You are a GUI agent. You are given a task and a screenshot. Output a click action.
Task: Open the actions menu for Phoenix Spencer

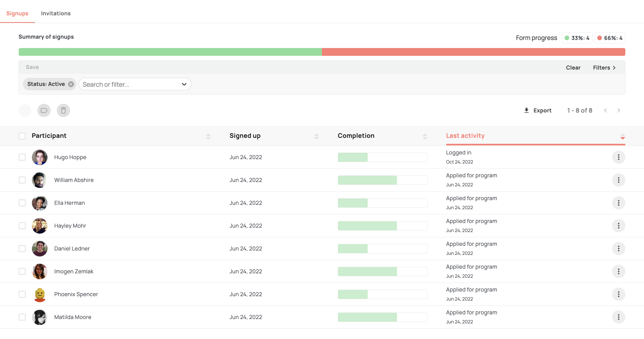(619, 294)
